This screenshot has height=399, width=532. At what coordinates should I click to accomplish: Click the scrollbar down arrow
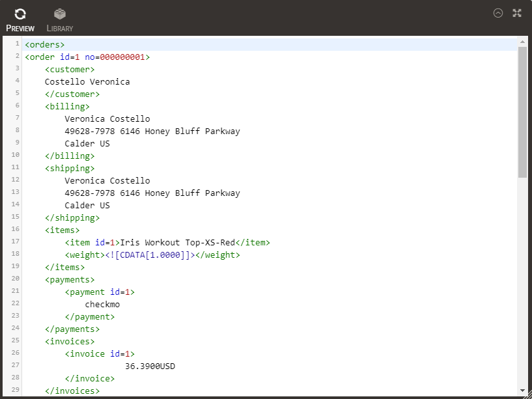[522, 391]
